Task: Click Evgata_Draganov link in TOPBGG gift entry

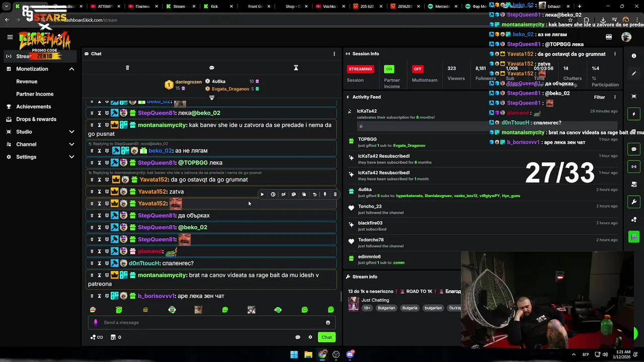Action: (409, 145)
